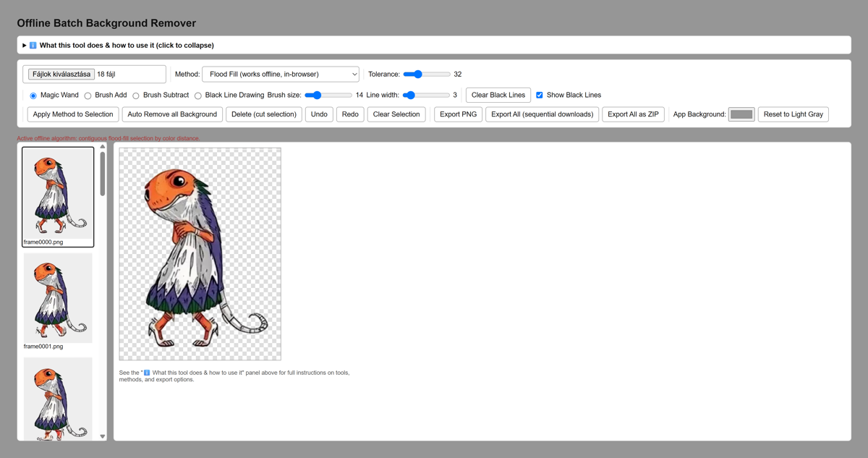The image size is (868, 458).
Task: Click the frame0000.png file name label
Action: coord(43,242)
